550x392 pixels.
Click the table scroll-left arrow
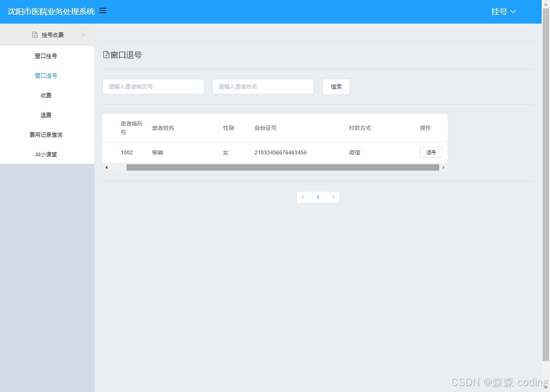point(106,167)
